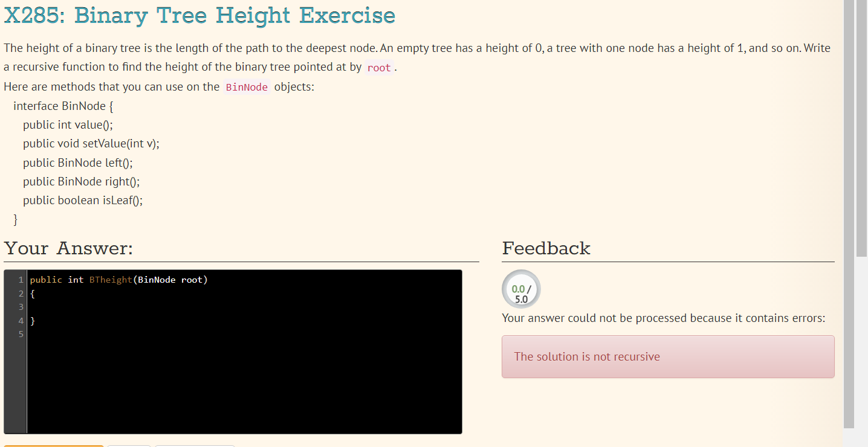Click the orange button below the code editor

point(53,446)
